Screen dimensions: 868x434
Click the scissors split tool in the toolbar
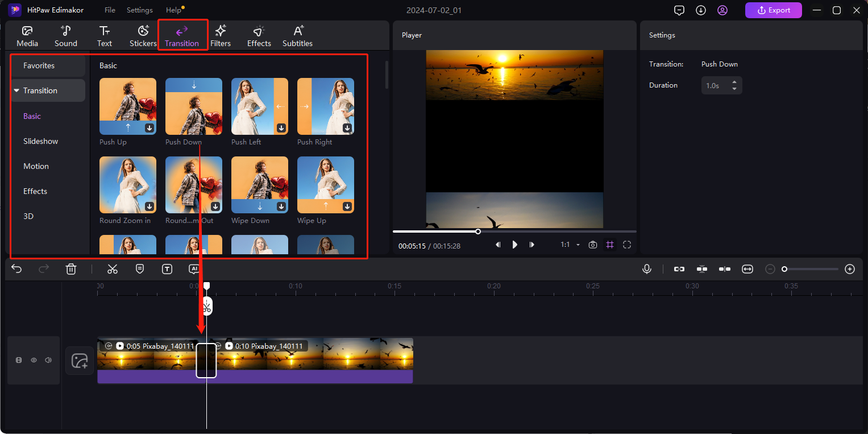pos(113,269)
